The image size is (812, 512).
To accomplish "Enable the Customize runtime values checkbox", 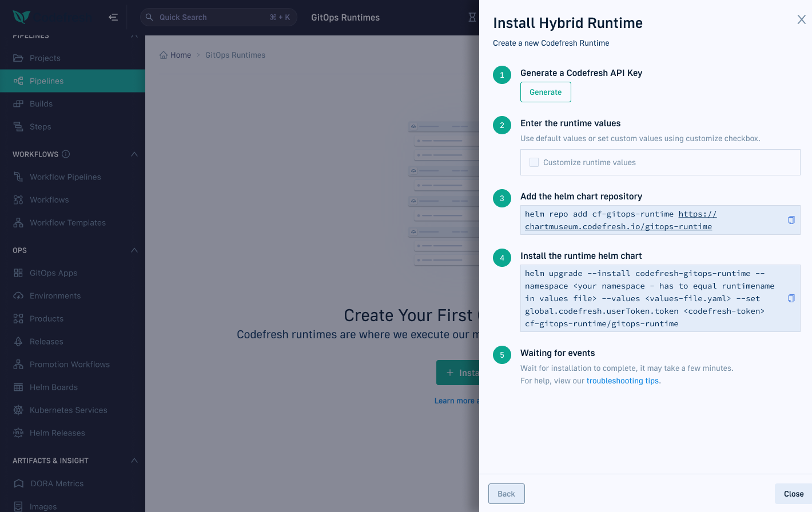I will coord(534,162).
